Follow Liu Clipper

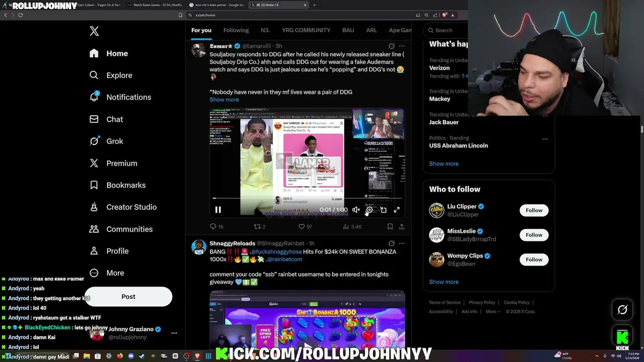[534, 210]
